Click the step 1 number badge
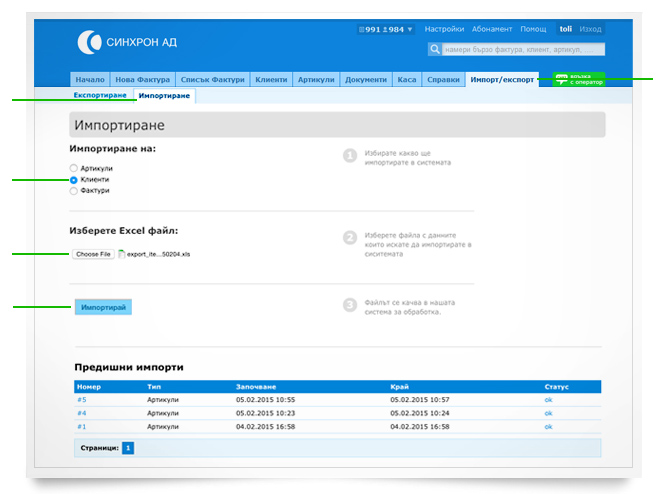The width and height of the screenshot is (658, 494). [x=350, y=155]
